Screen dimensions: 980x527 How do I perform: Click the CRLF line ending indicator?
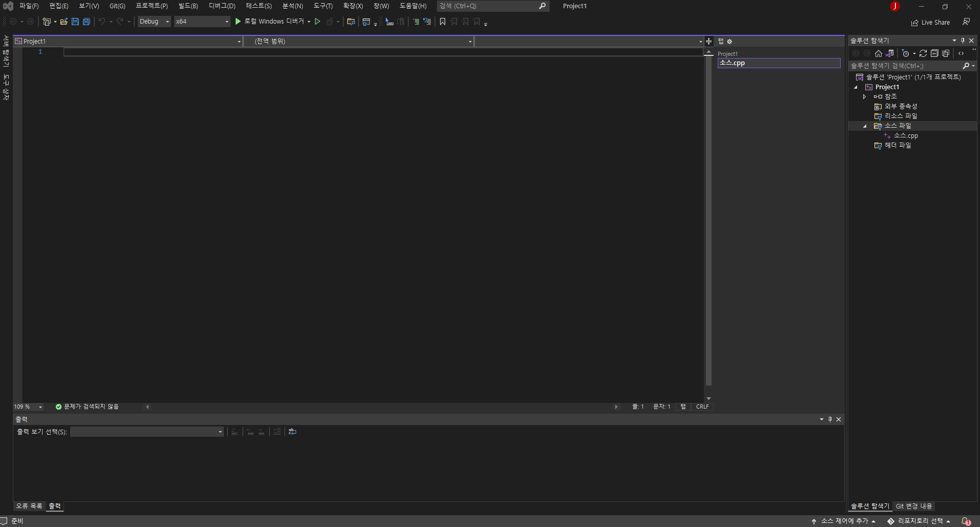(702, 407)
